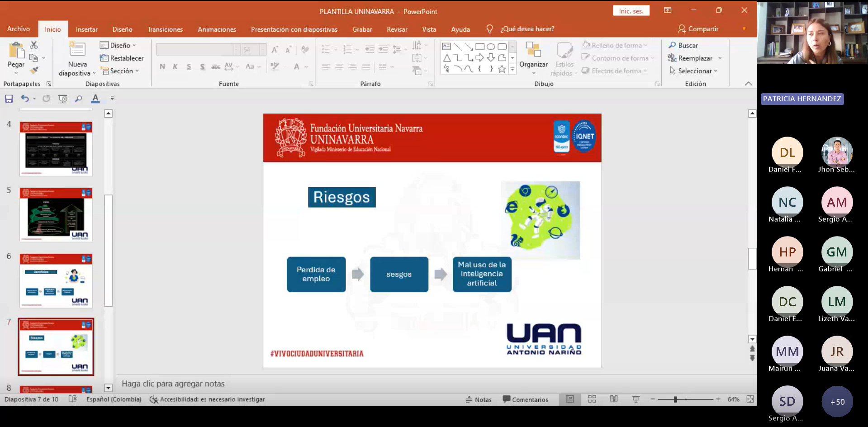Image resolution: width=868 pixels, height=427 pixels.
Task: Open reading view icon in status bar
Action: [613, 399]
